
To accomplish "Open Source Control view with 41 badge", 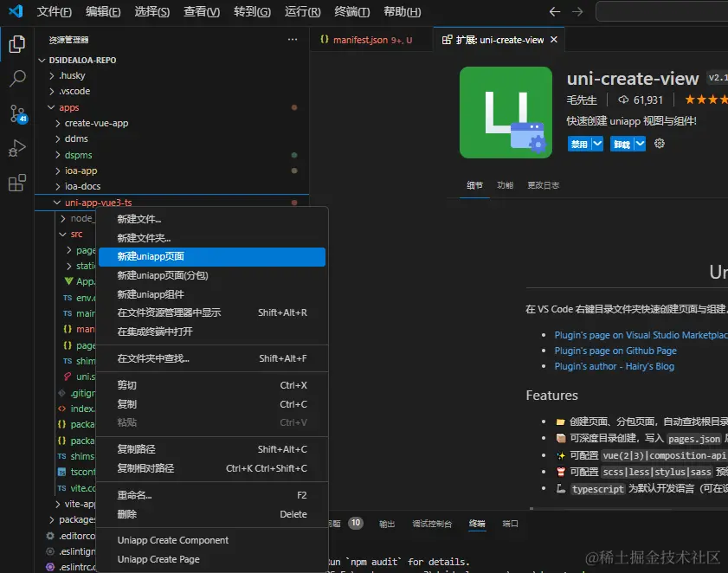I will coord(17,113).
